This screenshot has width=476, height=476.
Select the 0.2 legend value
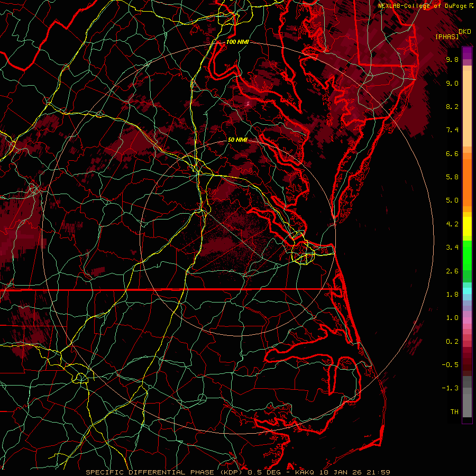[x=452, y=342]
